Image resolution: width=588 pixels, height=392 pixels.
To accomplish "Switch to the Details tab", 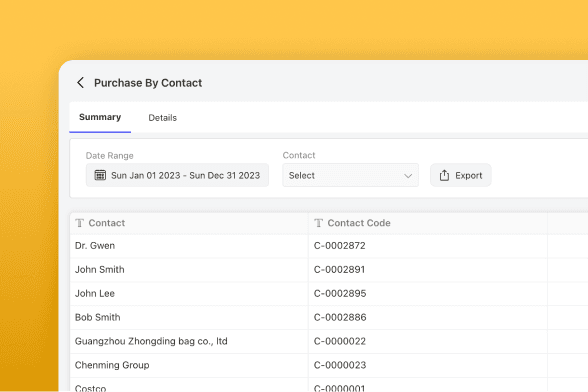I will click(162, 118).
